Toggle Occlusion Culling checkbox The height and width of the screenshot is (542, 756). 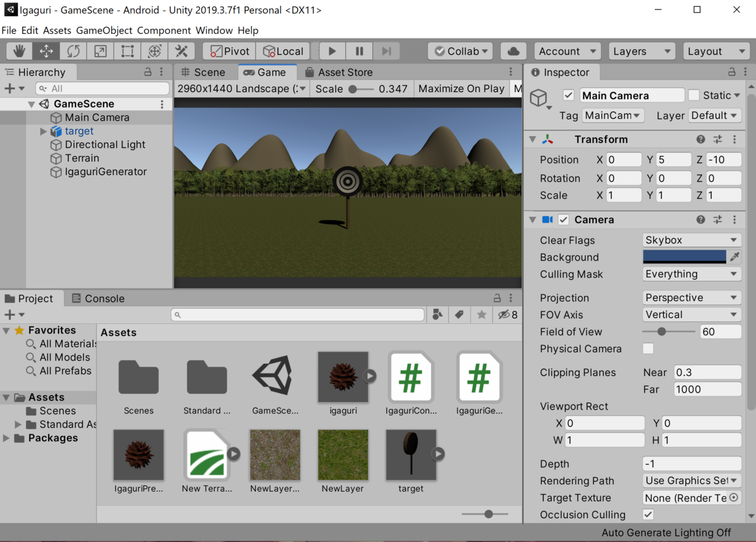(x=648, y=515)
